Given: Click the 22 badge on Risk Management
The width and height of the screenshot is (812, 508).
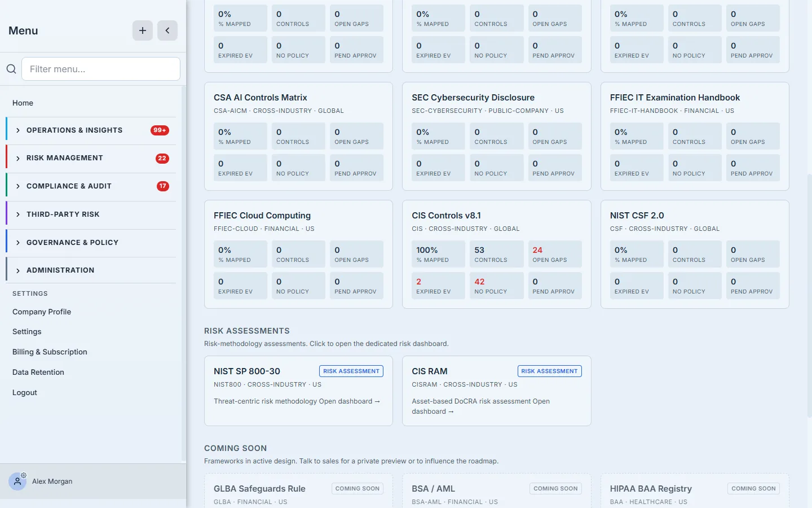Looking at the screenshot, I should pos(162,158).
